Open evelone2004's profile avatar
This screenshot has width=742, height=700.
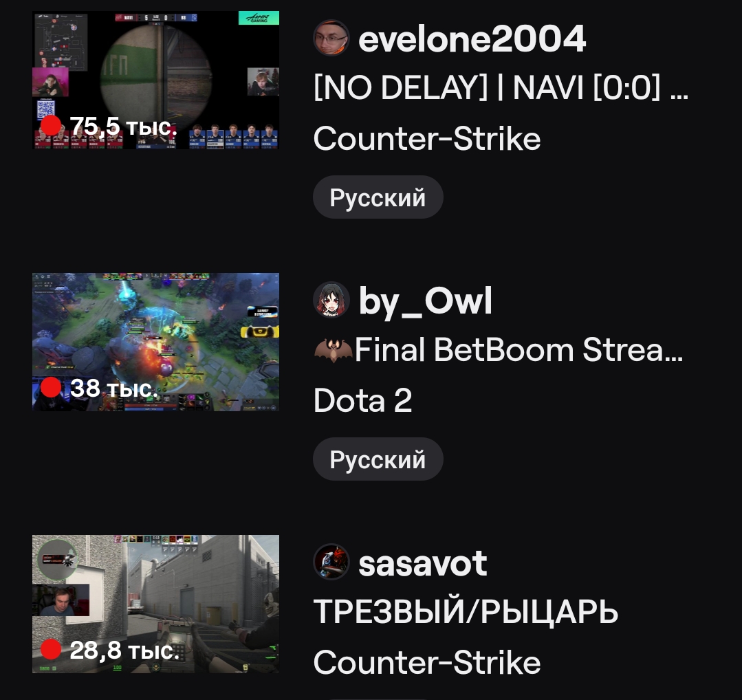pyautogui.click(x=331, y=38)
